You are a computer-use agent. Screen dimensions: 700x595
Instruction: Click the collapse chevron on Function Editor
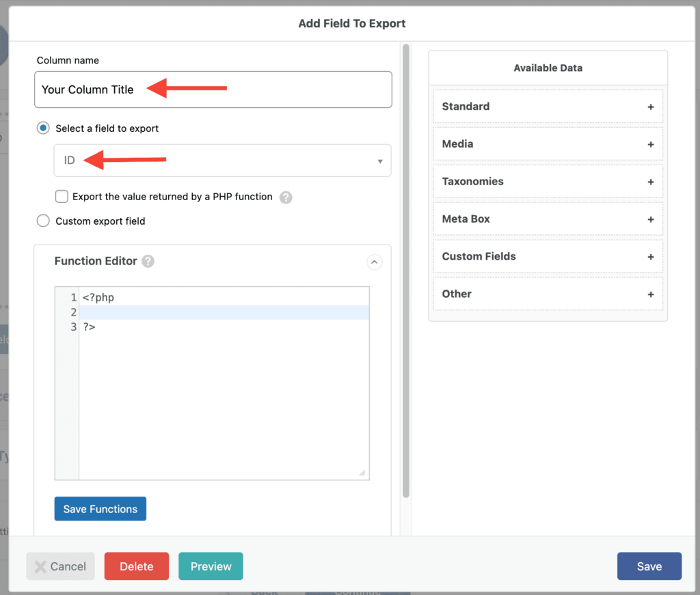pyautogui.click(x=374, y=262)
